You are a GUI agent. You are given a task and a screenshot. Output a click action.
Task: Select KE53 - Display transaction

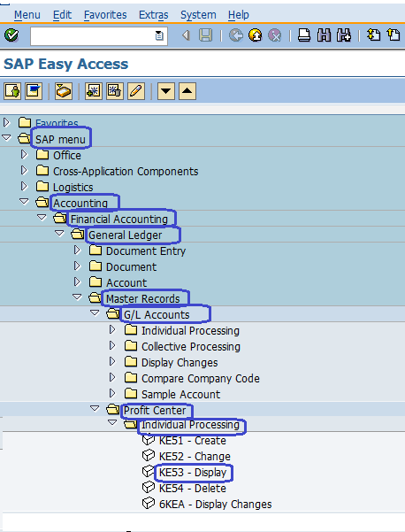pos(193,473)
